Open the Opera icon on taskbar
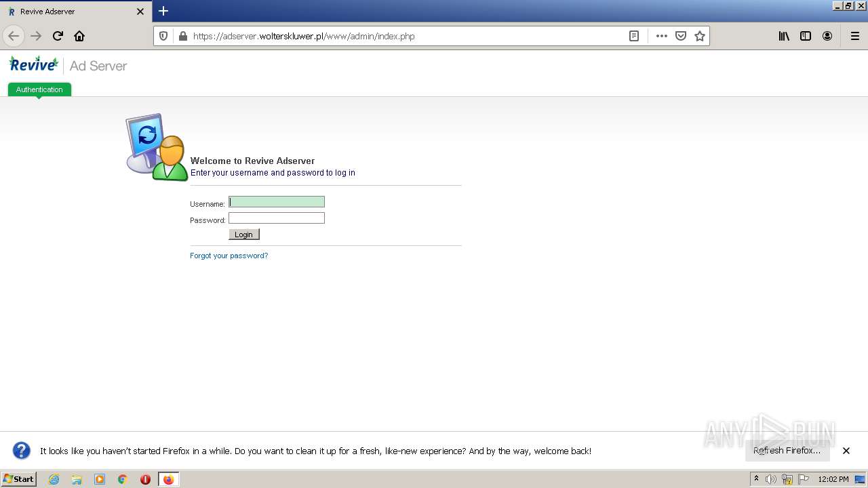This screenshot has width=868, height=488. tap(145, 479)
